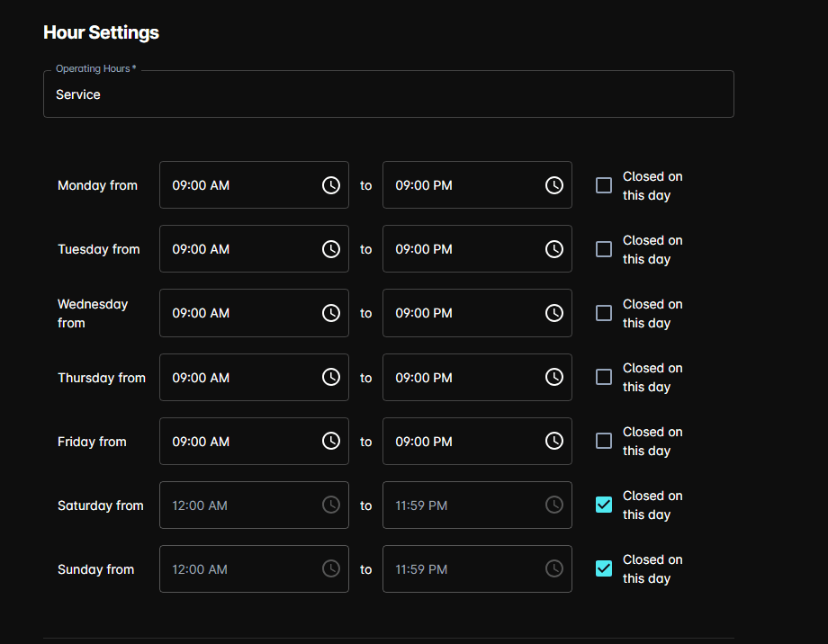Open clock picker for Tuesday start time
Viewport: 828px width, 644px height.
(331, 249)
